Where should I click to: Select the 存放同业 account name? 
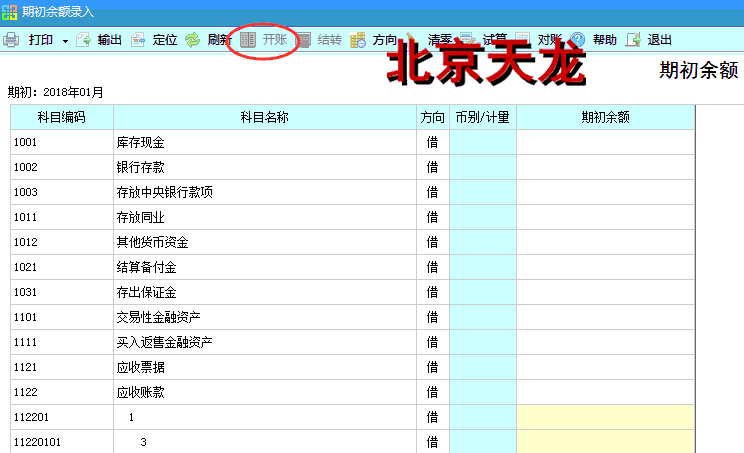[x=140, y=217]
